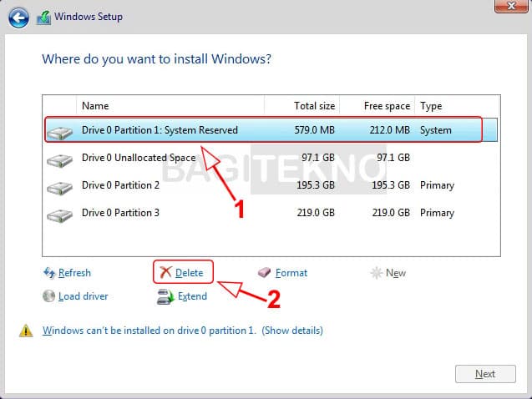This screenshot has height=399, width=532.
Task: Click the drive icon for Unallocated Space
Action: pyautogui.click(x=59, y=160)
